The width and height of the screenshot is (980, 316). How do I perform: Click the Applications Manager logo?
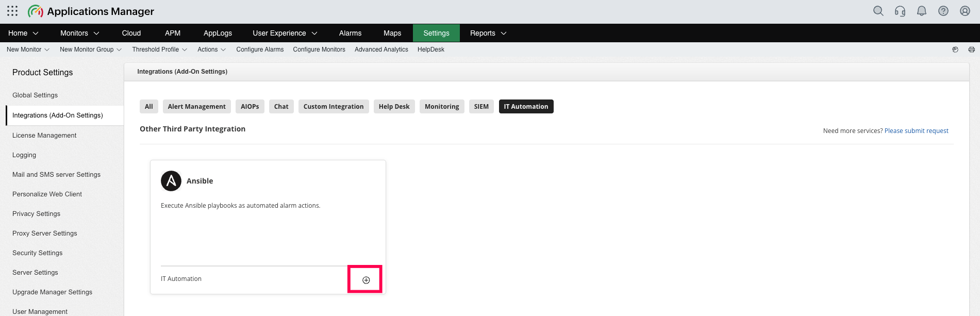[x=91, y=11]
